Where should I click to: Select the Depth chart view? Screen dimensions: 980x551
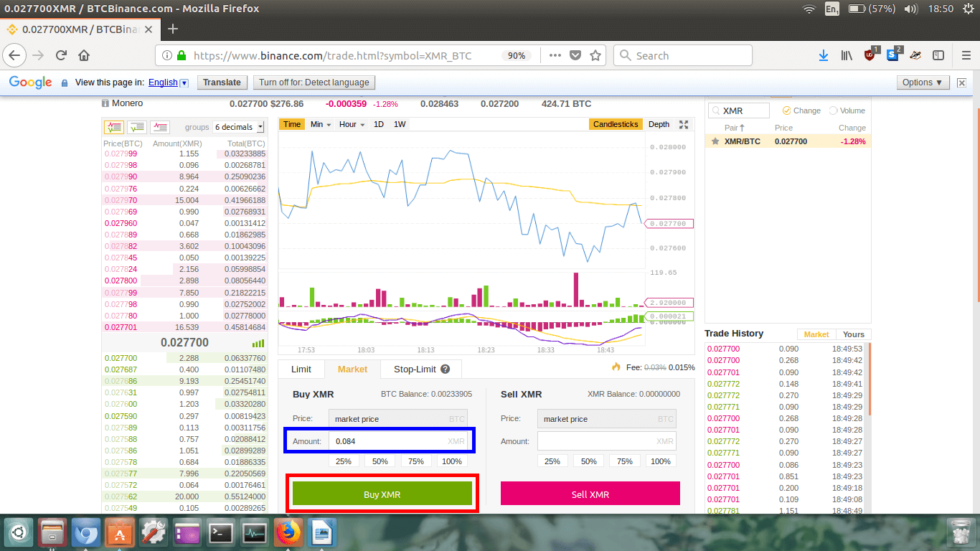coord(659,124)
